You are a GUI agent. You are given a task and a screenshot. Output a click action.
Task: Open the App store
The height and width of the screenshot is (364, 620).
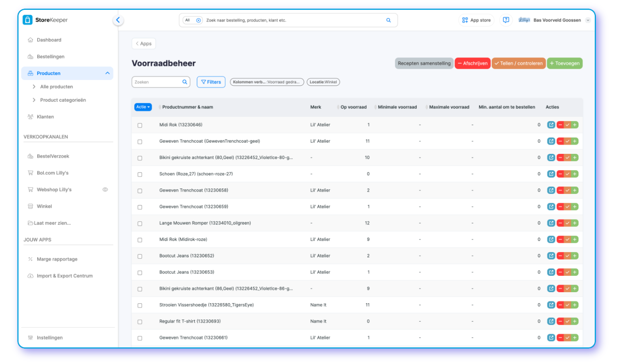pos(476,20)
